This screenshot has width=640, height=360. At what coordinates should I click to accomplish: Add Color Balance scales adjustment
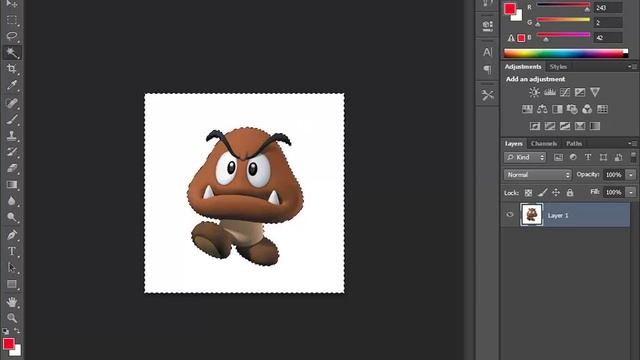point(542,109)
